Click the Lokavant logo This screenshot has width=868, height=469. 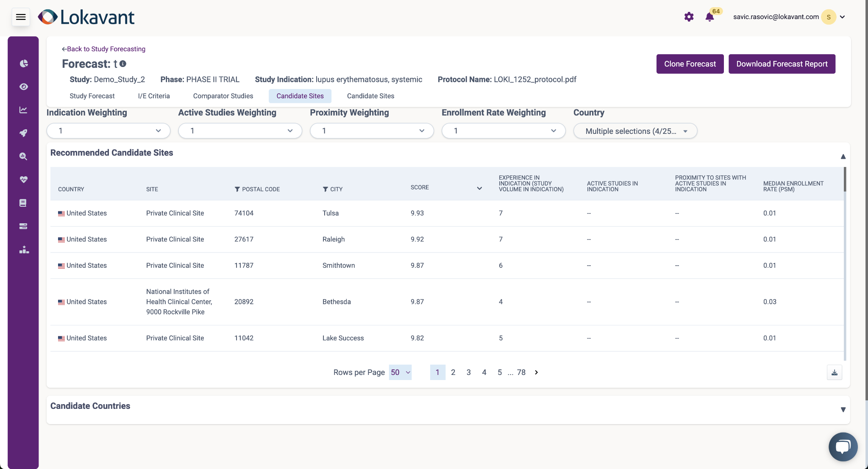(86, 17)
